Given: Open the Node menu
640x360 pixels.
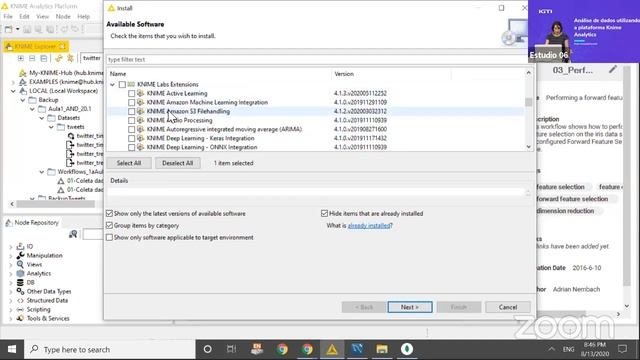Looking at the screenshot, I should click(x=63, y=16).
